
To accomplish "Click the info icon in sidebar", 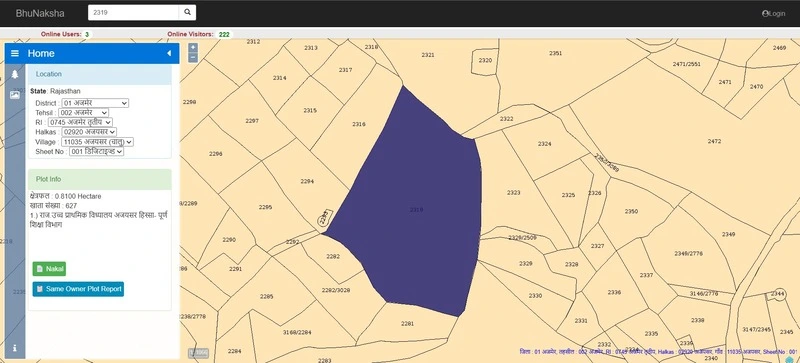I will click(15, 348).
